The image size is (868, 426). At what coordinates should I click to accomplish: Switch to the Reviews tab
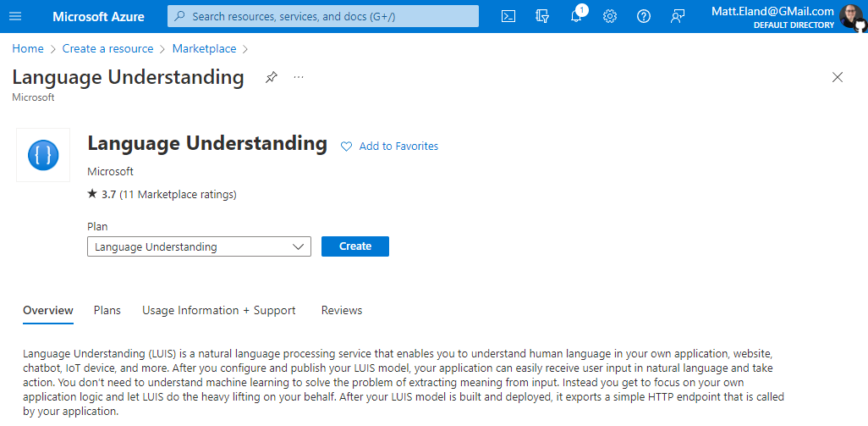pos(342,310)
